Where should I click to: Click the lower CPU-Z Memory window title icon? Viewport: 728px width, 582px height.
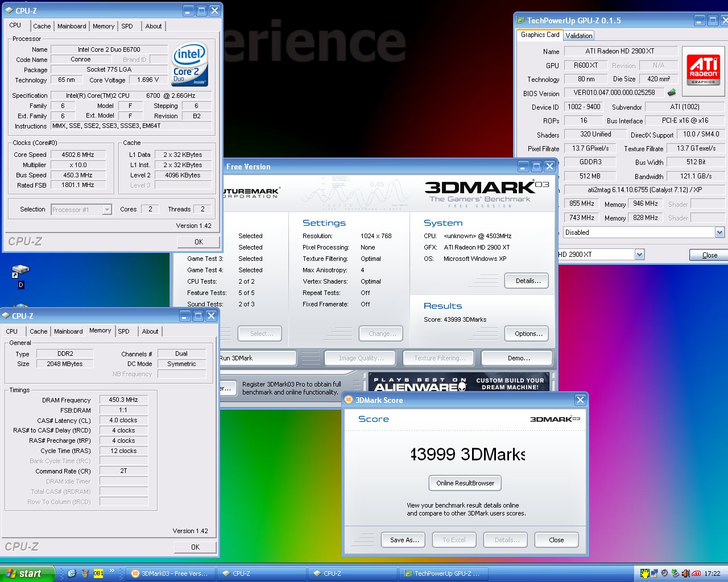coord(6,315)
